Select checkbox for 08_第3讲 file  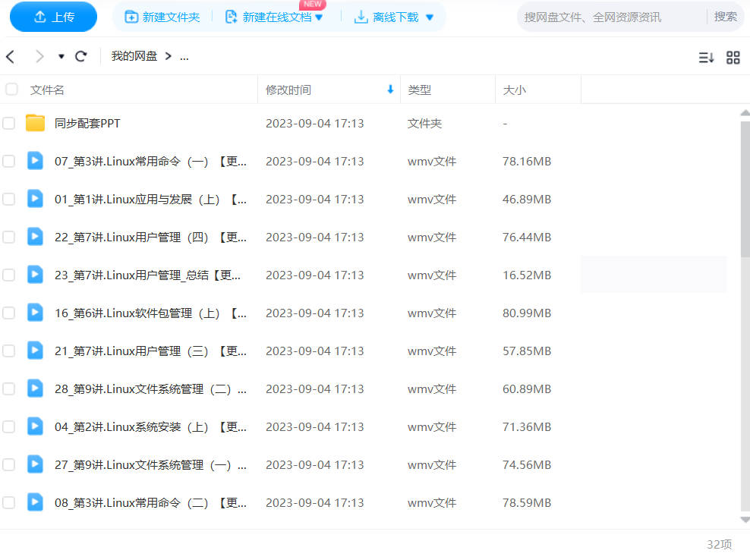(x=8, y=502)
